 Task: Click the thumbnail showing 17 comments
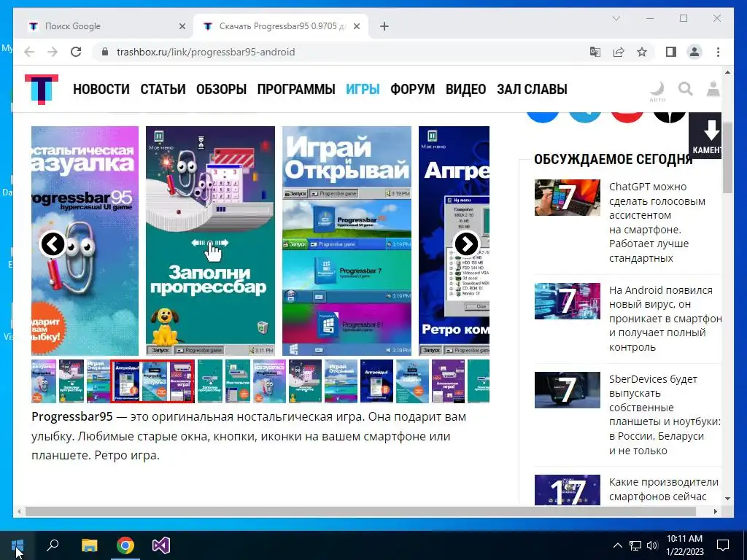[567, 489]
